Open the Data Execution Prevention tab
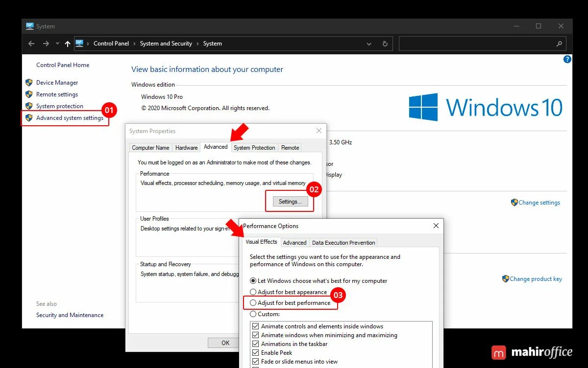The image size is (588, 368). 343,243
